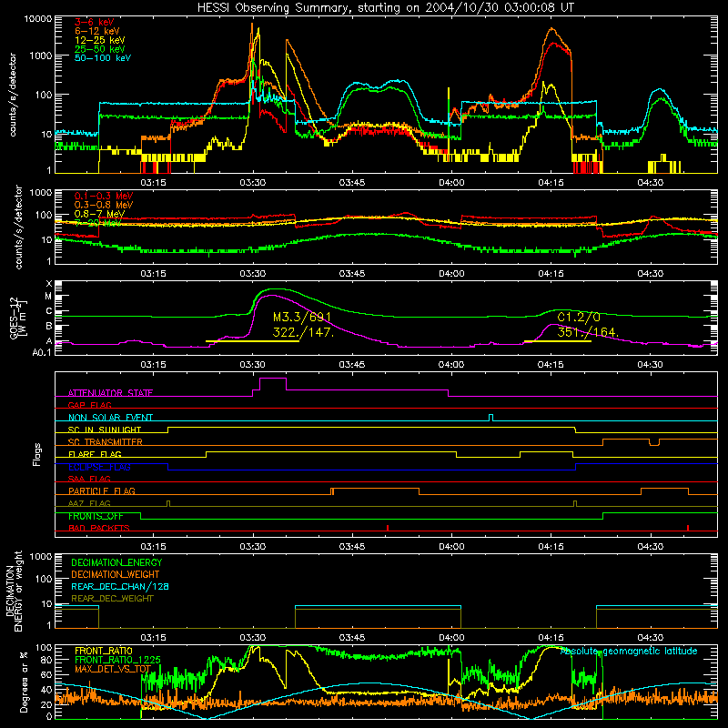
Task: Click the M3.3/691 flare annotation
Action: (x=302, y=317)
